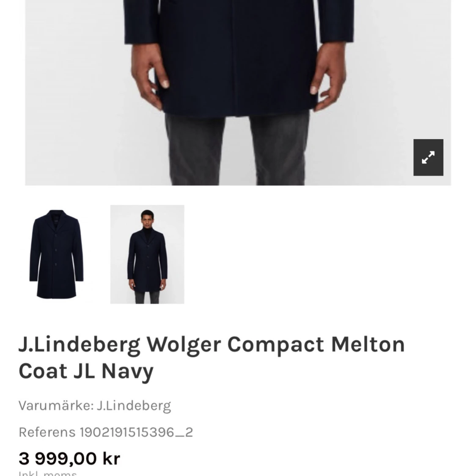Image resolution: width=476 pixels, height=476 pixels.
Task: Select the reference number 1902191515396_2
Action: click(136, 432)
